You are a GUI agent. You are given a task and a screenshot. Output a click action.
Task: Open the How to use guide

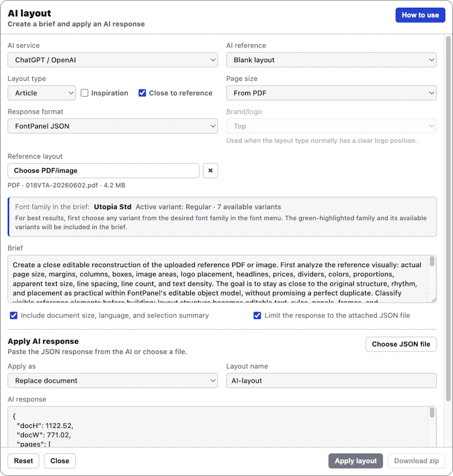(x=420, y=15)
